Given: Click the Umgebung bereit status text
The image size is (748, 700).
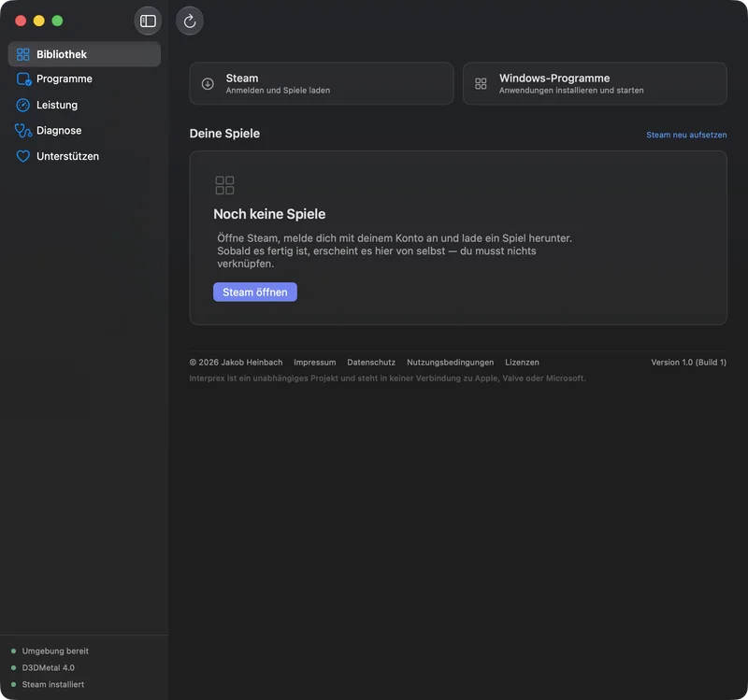Looking at the screenshot, I should [55, 650].
